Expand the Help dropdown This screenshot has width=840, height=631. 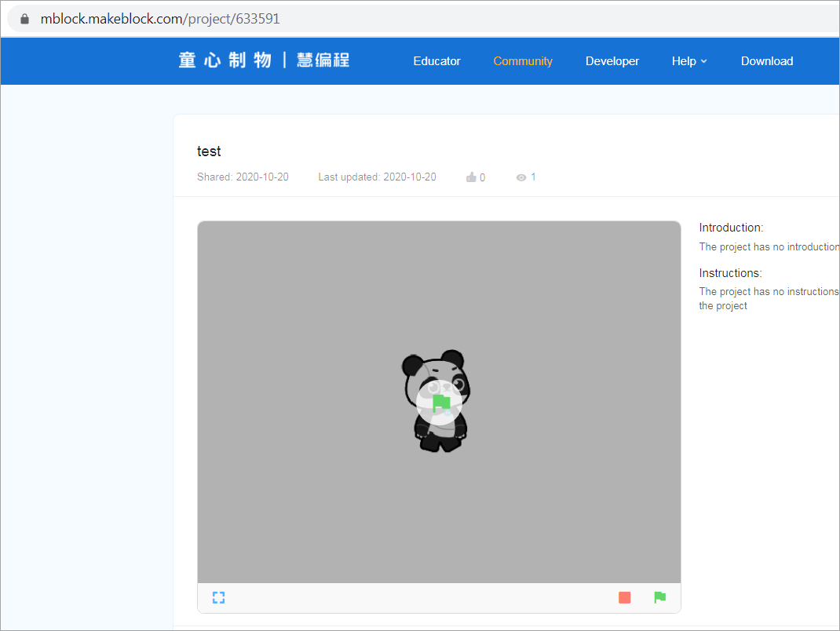(689, 61)
